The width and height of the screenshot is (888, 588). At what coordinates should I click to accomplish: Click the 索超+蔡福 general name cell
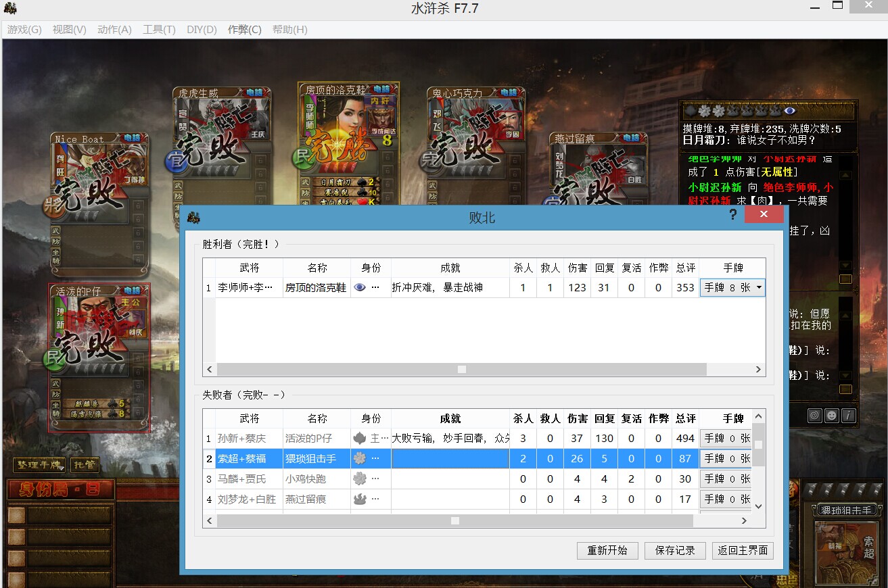(249, 458)
